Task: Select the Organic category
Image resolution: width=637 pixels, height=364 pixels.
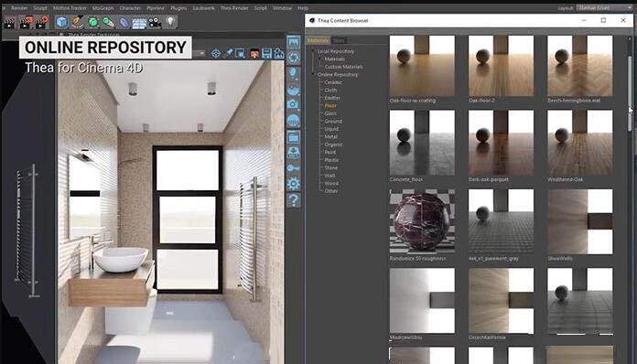Action: [333, 145]
